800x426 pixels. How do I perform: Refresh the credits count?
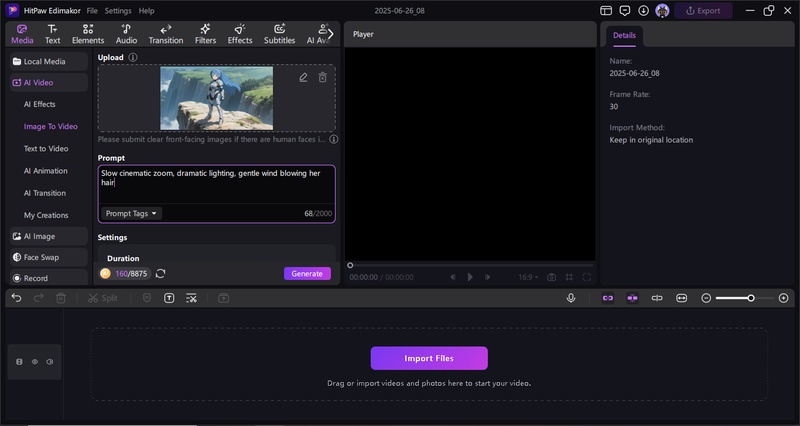pyautogui.click(x=160, y=273)
